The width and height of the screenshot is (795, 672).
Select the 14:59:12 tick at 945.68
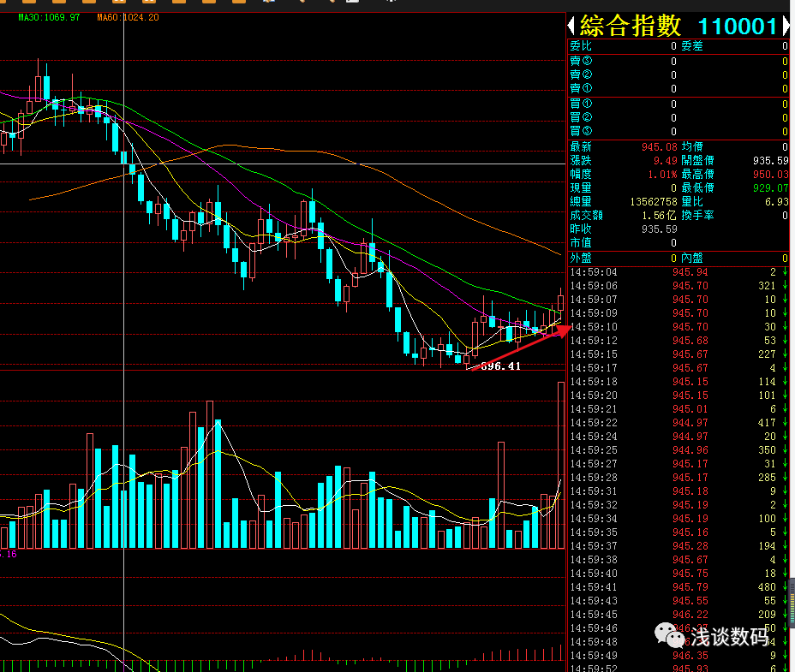pyautogui.click(x=678, y=341)
